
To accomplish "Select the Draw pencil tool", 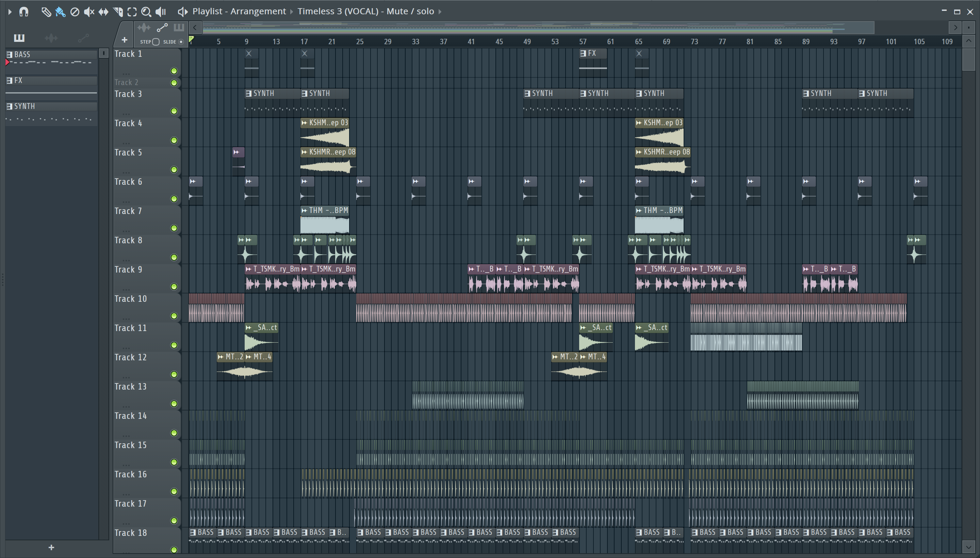I will click(46, 12).
